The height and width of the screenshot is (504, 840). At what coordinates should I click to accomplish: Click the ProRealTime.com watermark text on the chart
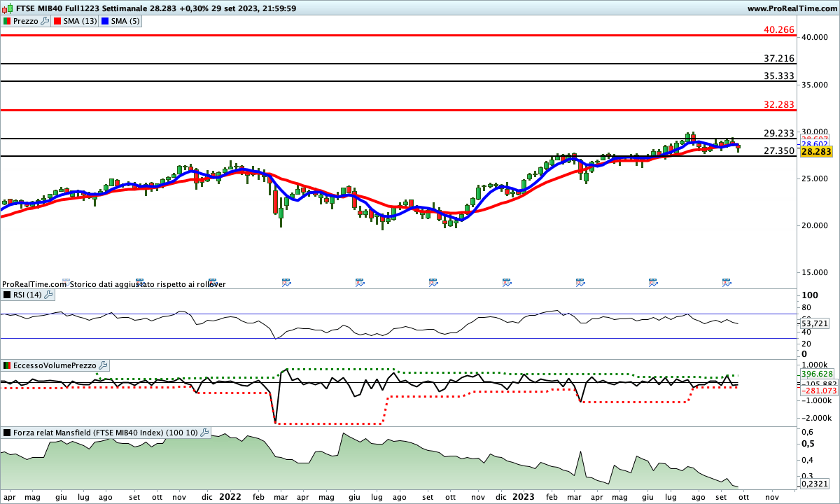tap(34, 283)
